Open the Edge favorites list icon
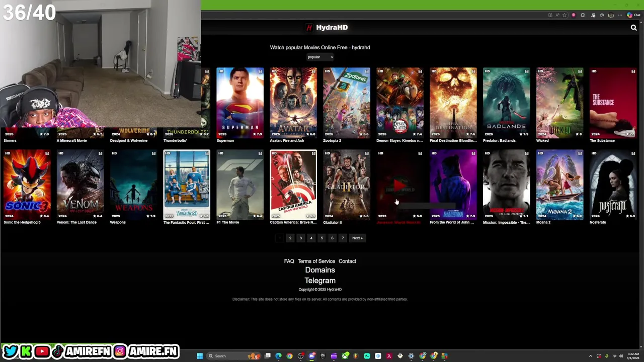This screenshot has width=644, height=362. pos(602,15)
